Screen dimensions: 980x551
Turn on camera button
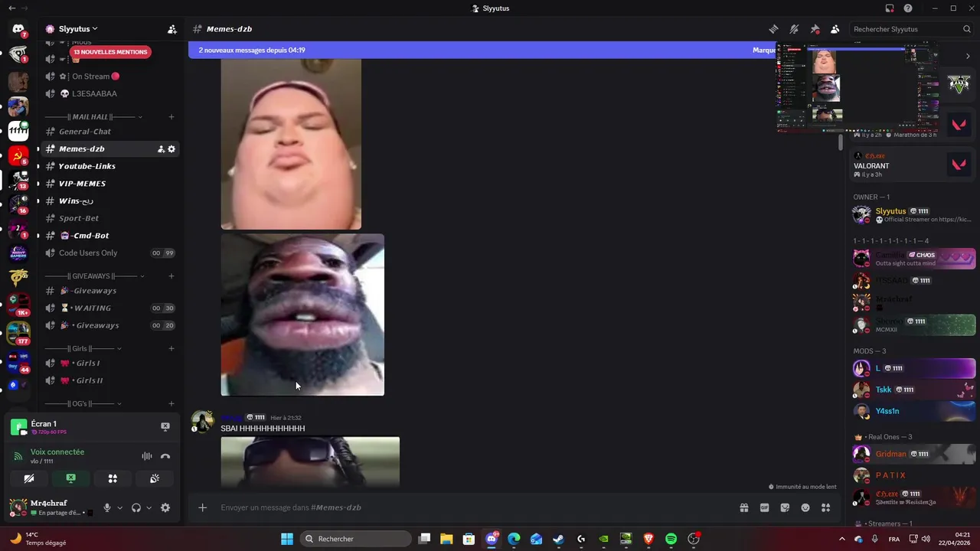pos(29,479)
